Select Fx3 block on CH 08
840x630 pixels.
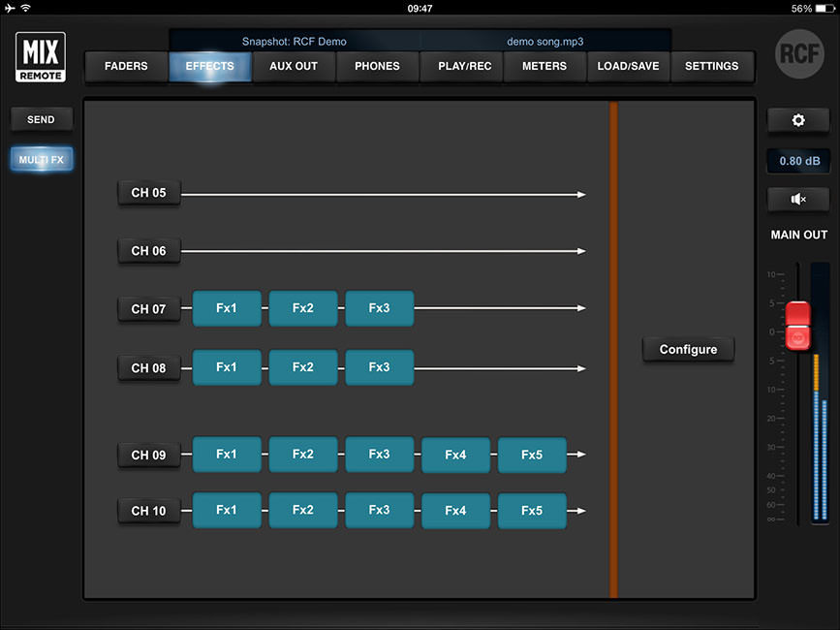click(x=379, y=367)
